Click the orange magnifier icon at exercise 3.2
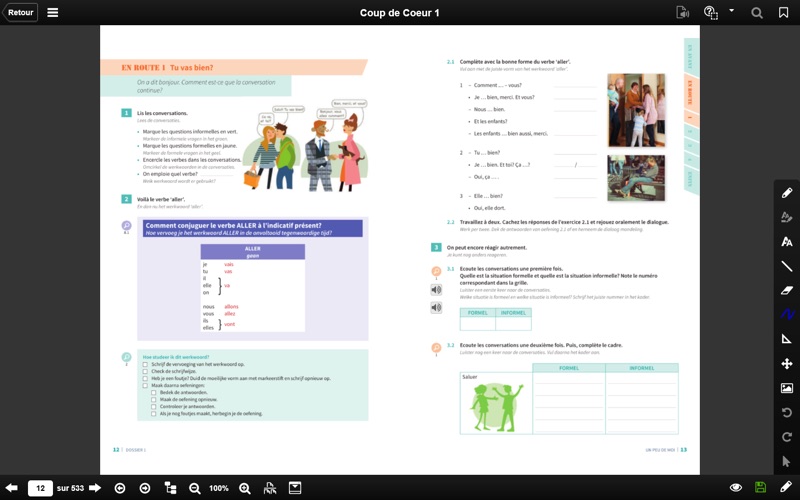This screenshot has width=800, height=500. tap(436, 347)
